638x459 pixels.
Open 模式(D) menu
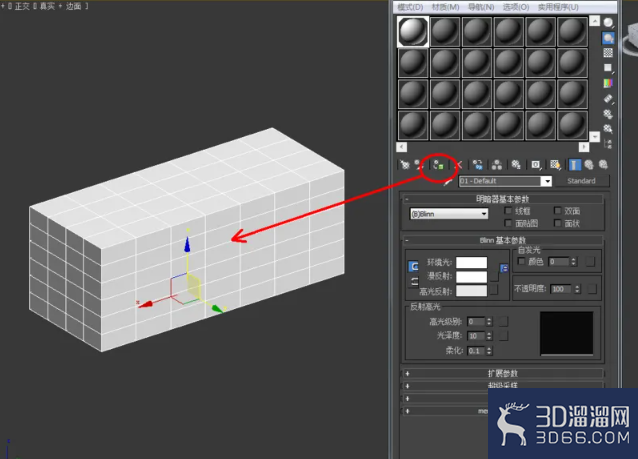pyautogui.click(x=410, y=7)
